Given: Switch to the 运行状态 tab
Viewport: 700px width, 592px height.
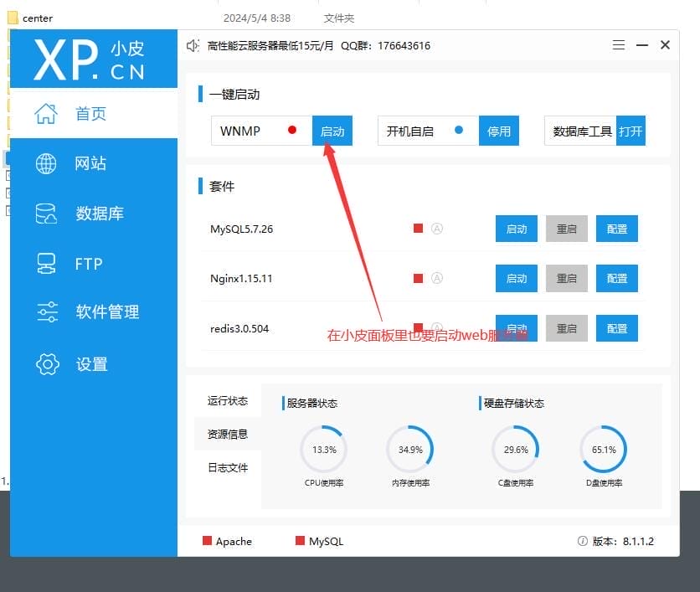Looking at the screenshot, I should click(x=228, y=400).
